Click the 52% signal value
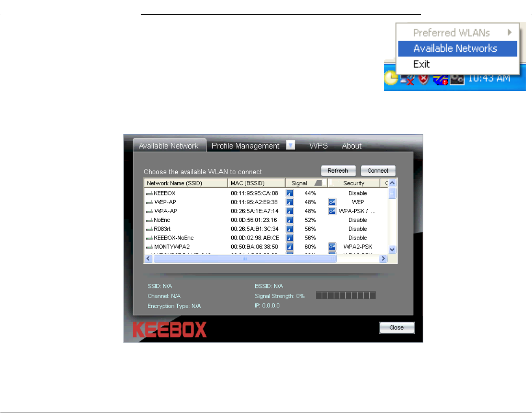 point(310,220)
